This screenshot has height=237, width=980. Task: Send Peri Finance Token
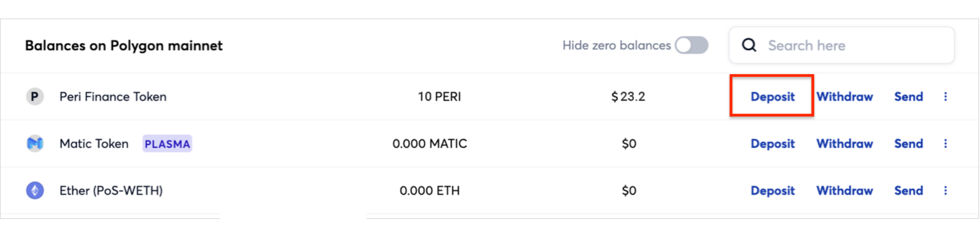[x=908, y=96]
